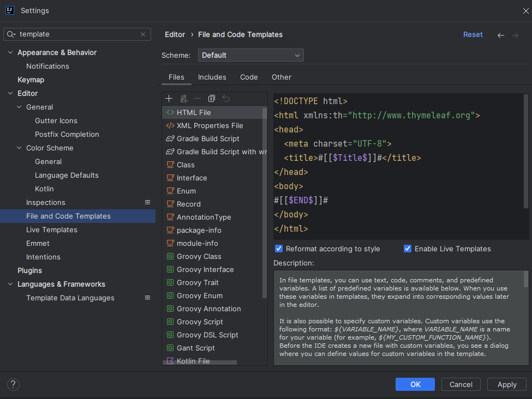532x399 pixels.
Task: Open Intentions settings page
Action: (x=43, y=257)
